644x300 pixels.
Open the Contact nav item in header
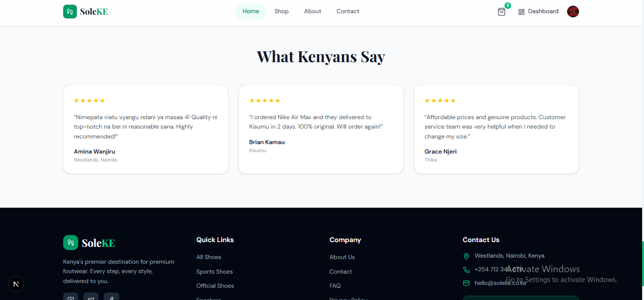(348, 11)
